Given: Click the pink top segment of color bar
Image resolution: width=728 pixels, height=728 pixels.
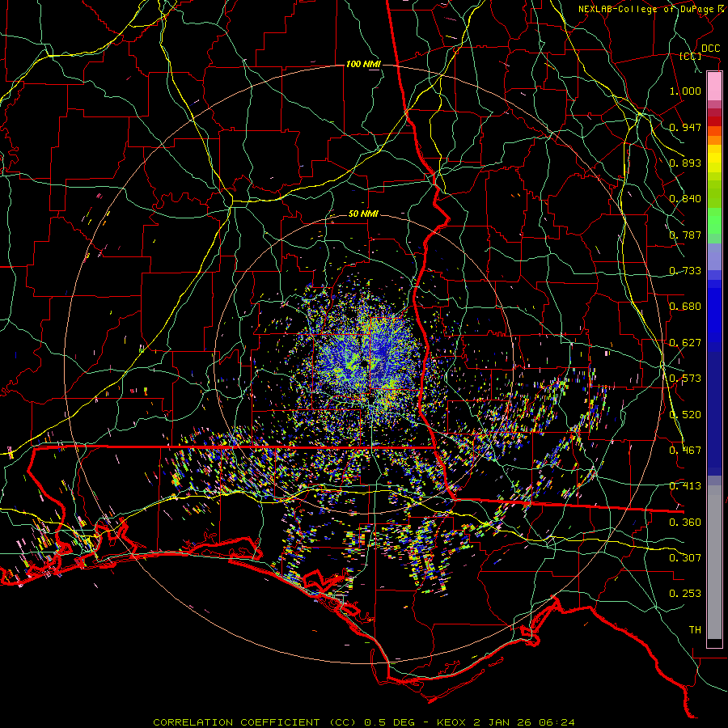Looking at the screenshot, I should pyautogui.click(x=714, y=86).
